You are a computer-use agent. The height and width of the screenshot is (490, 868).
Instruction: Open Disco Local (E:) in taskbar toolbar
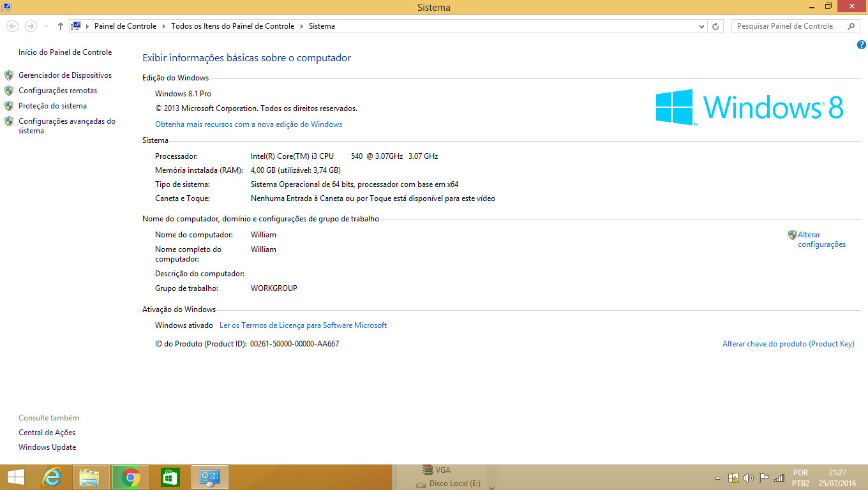[448, 484]
